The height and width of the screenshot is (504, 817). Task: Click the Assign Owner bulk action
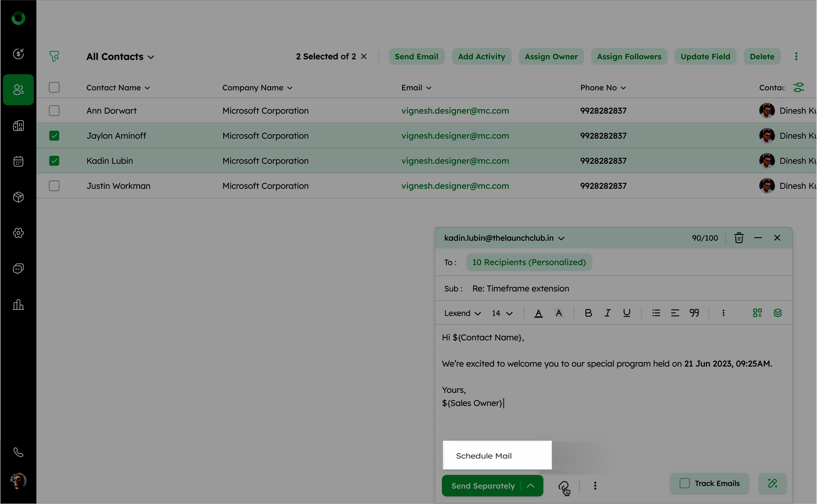click(551, 57)
